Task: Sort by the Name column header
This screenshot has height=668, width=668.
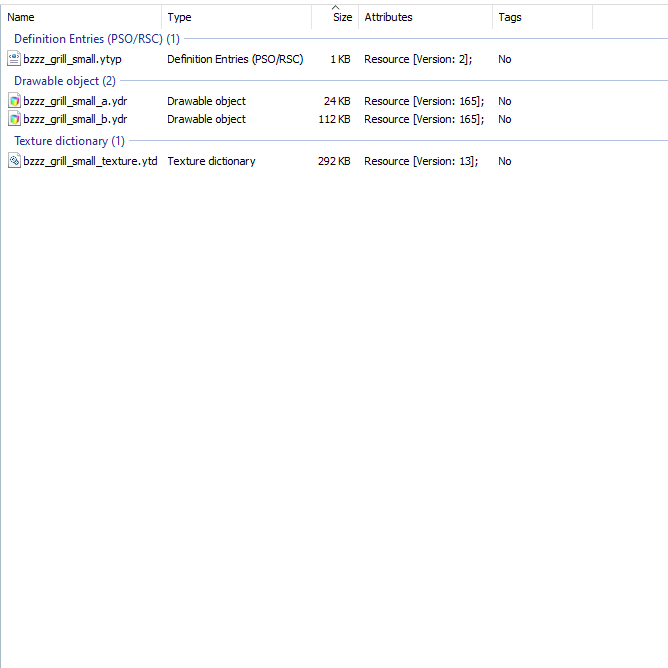Action: 81,17
